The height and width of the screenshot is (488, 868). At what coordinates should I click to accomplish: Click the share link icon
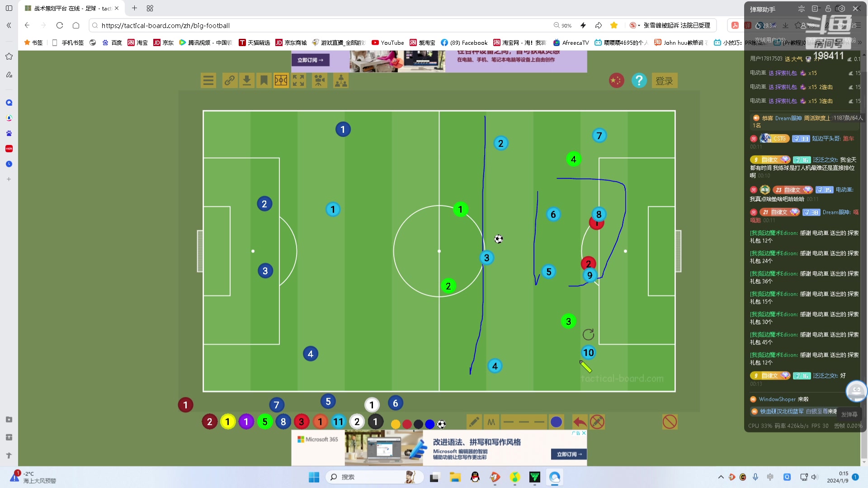click(230, 81)
